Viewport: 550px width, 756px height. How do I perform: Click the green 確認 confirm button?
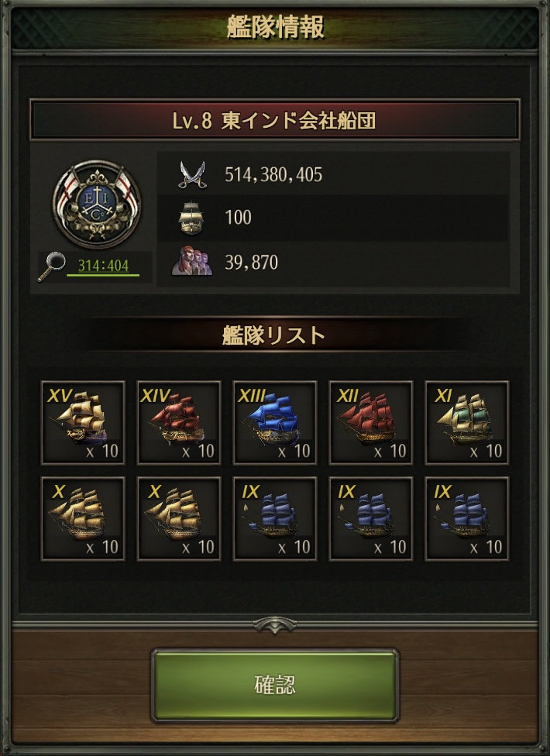click(275, 685)
